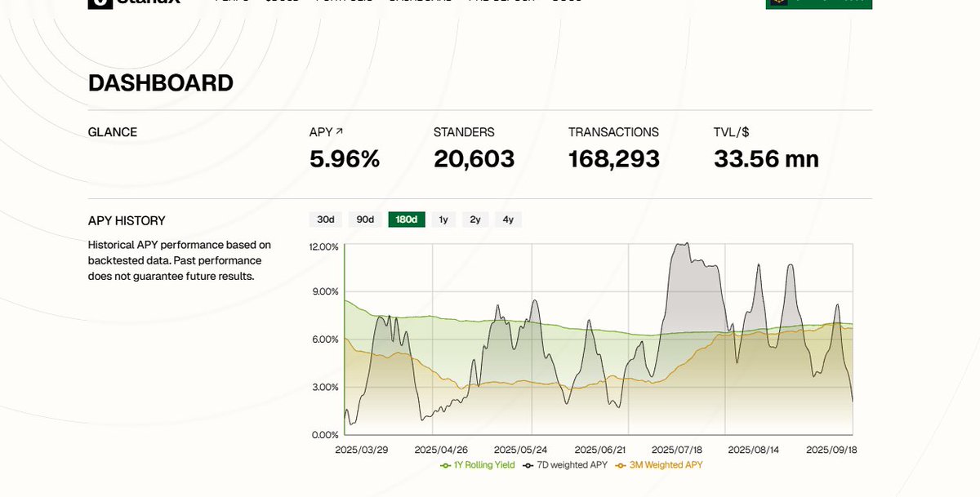980x497 pixels.
Task: Click the 2025/07/18 date label
Action: coord(677,450)
